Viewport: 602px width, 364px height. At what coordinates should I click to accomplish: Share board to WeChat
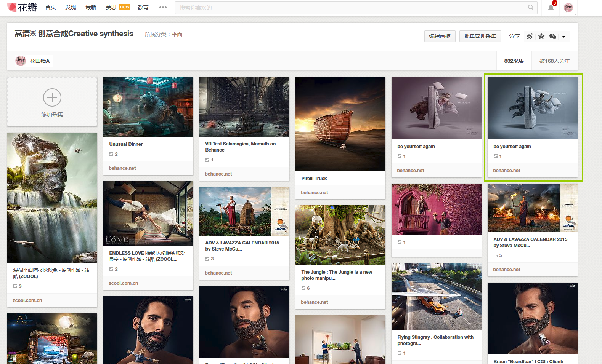(x=553, y=36)
